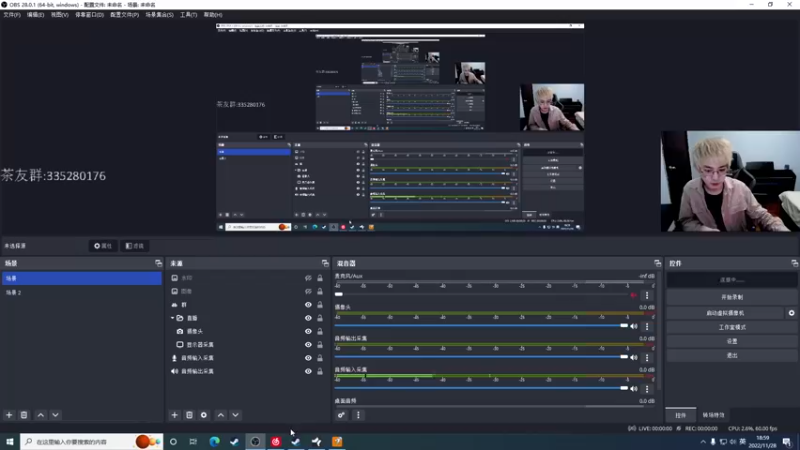This screenshot has width=800, height=450.
Task: Move the scene down with the down arrow
Action: 55,415
